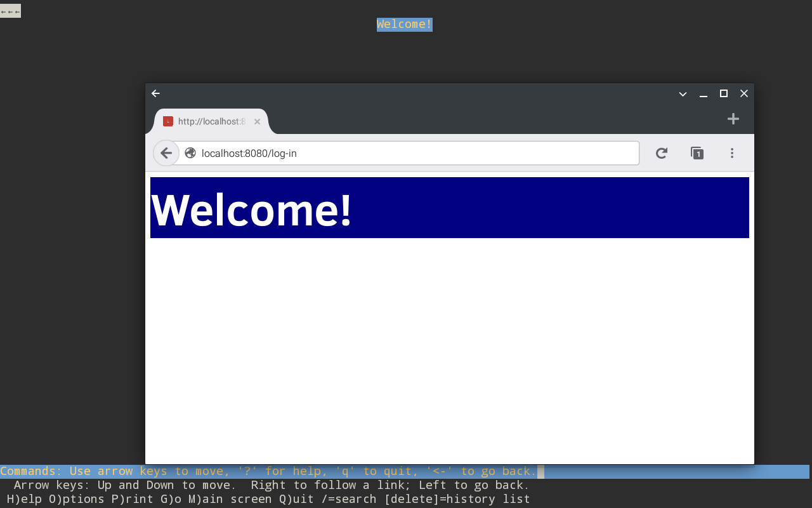Click the Welcome! link in the Lynx terminal
The height and width of the screenshot is (508, 812).
tap(404, 24)
